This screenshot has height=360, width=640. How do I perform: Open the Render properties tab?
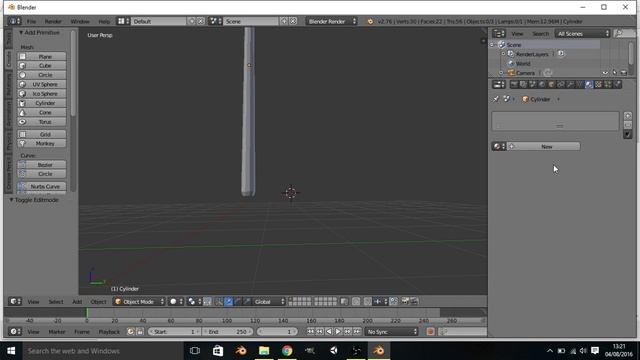(x=514, y=84)
